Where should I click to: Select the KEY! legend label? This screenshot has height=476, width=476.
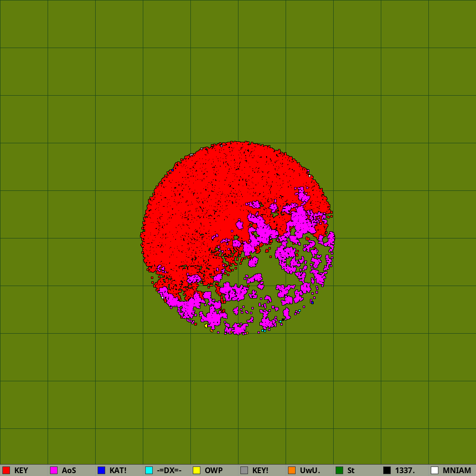point(260,471)
